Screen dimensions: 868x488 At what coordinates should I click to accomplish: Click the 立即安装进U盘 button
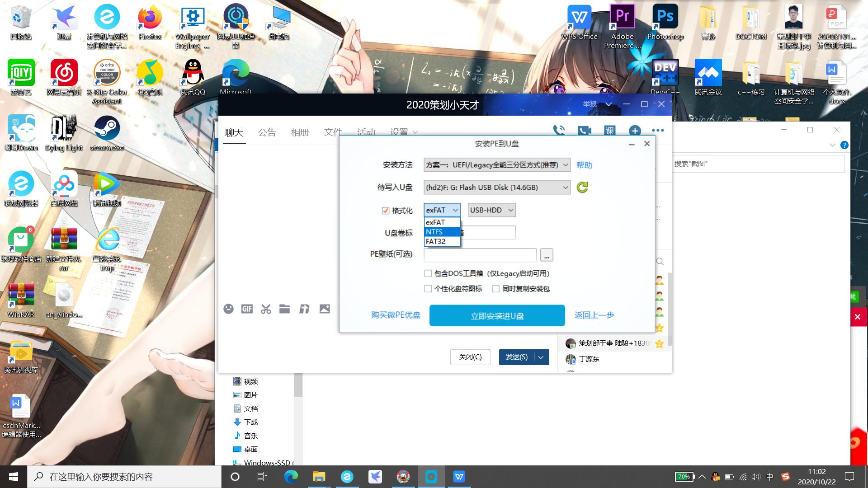point(497,315)
